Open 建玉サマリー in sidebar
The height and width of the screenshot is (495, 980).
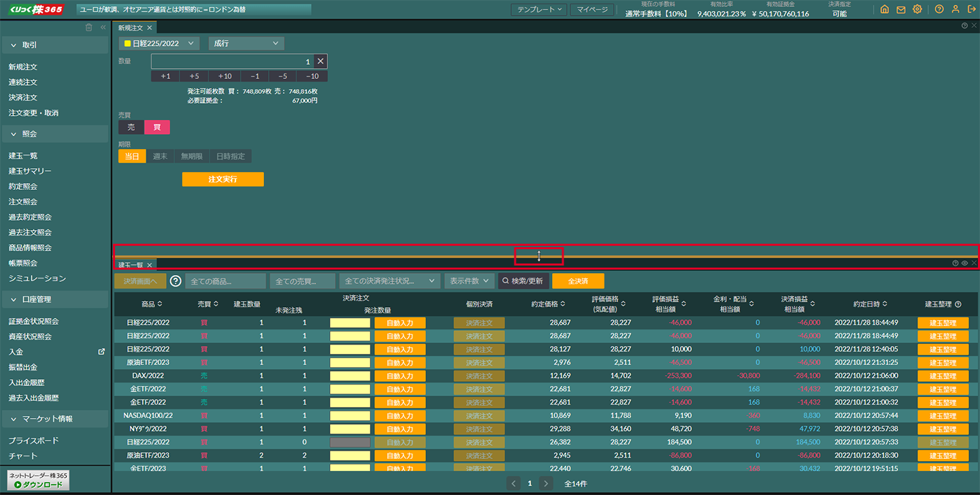30,171
